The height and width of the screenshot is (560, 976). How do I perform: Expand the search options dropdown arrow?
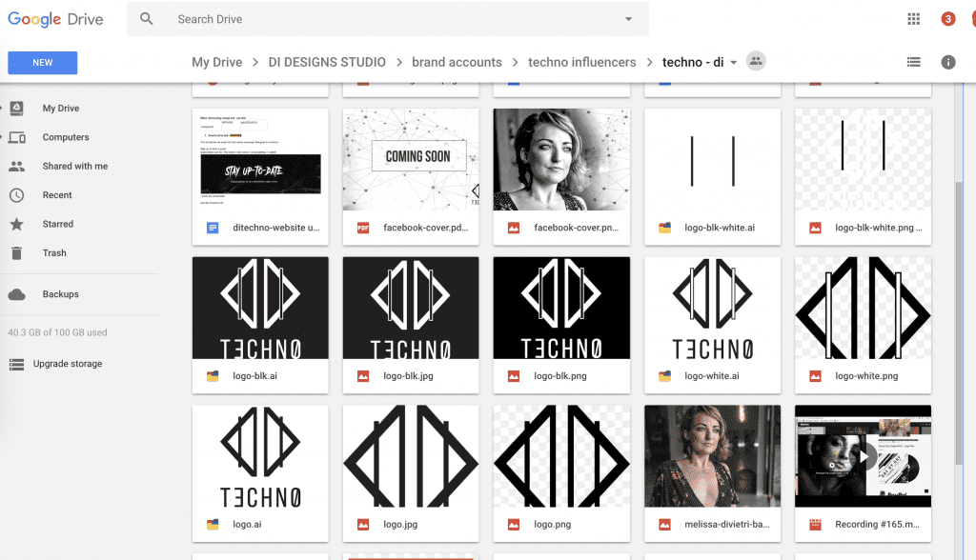[628, 19]
